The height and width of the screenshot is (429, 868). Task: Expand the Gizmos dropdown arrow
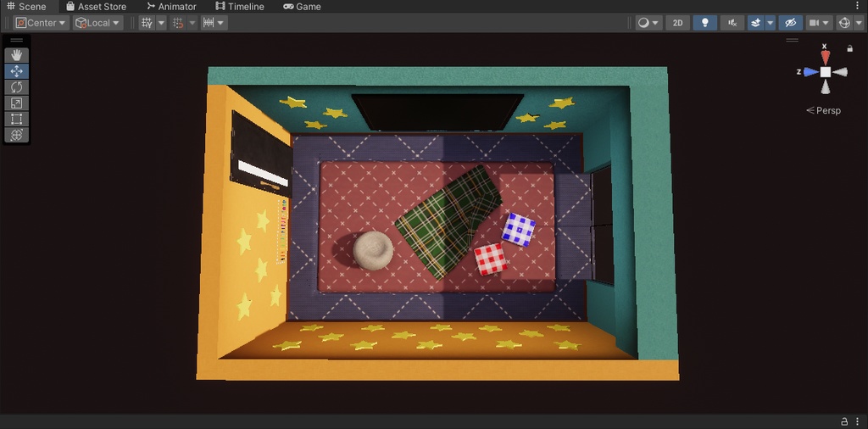tap(859, 23)
